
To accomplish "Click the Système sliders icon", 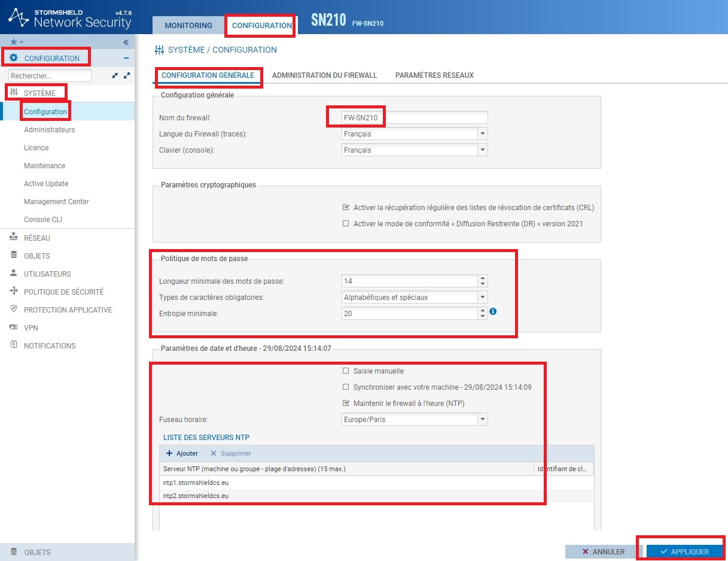I will point(14,93).
